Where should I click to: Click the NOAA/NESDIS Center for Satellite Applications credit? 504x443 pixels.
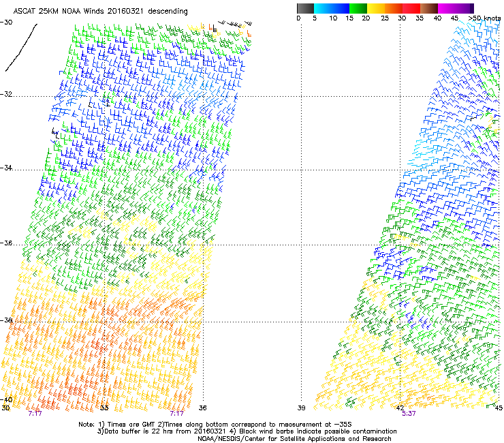(x=294, y=439)
